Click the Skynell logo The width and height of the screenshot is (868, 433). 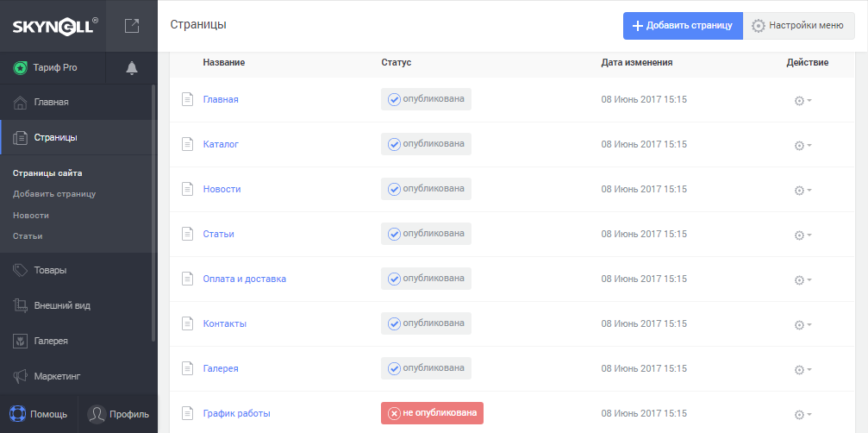(x=54, y=26)
